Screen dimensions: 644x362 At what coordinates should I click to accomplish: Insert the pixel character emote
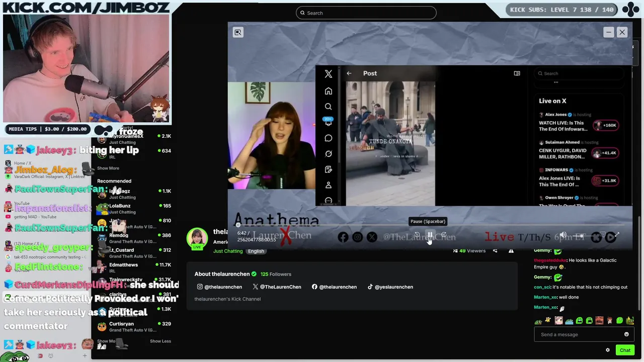point(609,320)
